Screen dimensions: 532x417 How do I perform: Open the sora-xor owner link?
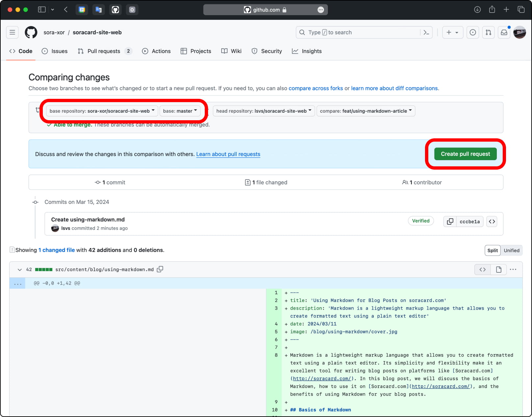pyautogui.click(x=54, y=32)
